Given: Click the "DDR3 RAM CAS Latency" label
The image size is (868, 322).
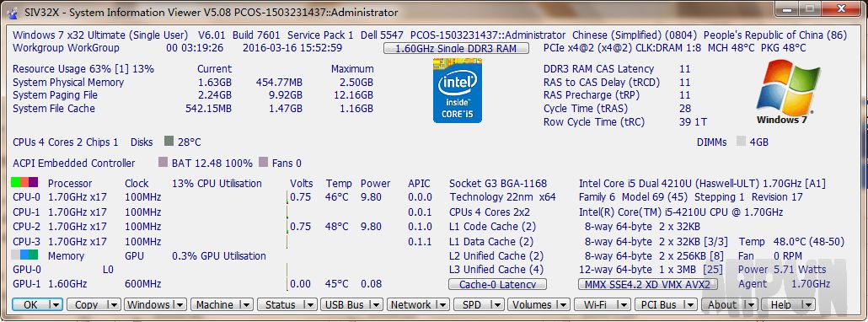Looking at the screenshot, I should [x=598, y=69].
